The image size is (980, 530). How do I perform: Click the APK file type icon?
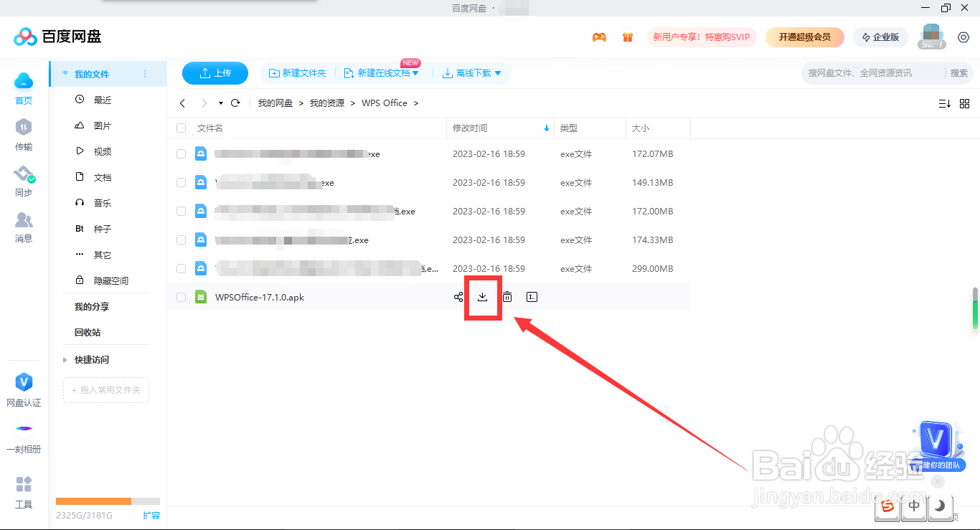[201, 297]
